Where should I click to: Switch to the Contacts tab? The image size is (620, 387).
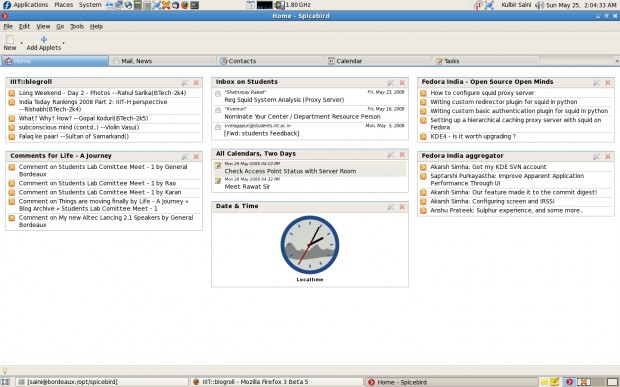click(x=270, y=61)
